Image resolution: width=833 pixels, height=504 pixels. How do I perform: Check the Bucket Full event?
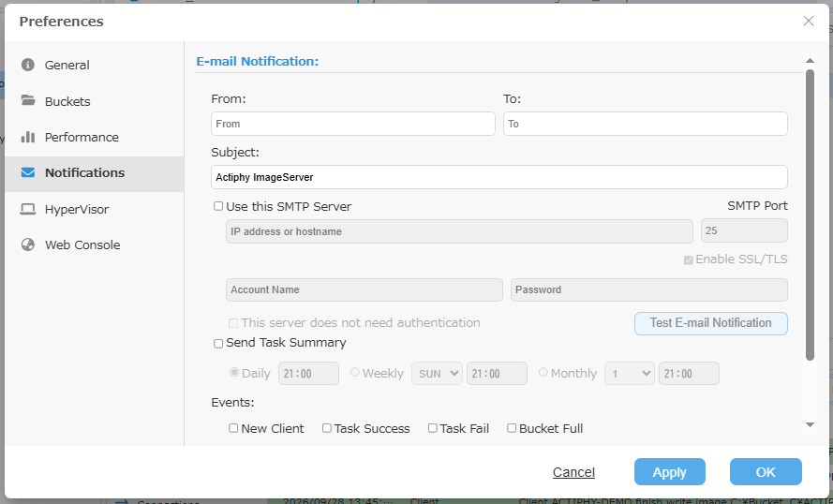(512, 428)
